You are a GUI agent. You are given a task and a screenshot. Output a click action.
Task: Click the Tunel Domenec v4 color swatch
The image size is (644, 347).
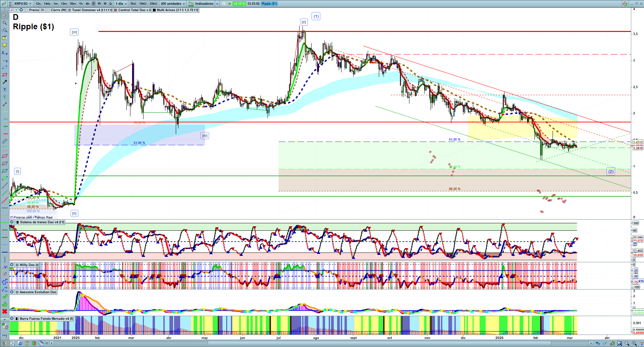(70, 10)
